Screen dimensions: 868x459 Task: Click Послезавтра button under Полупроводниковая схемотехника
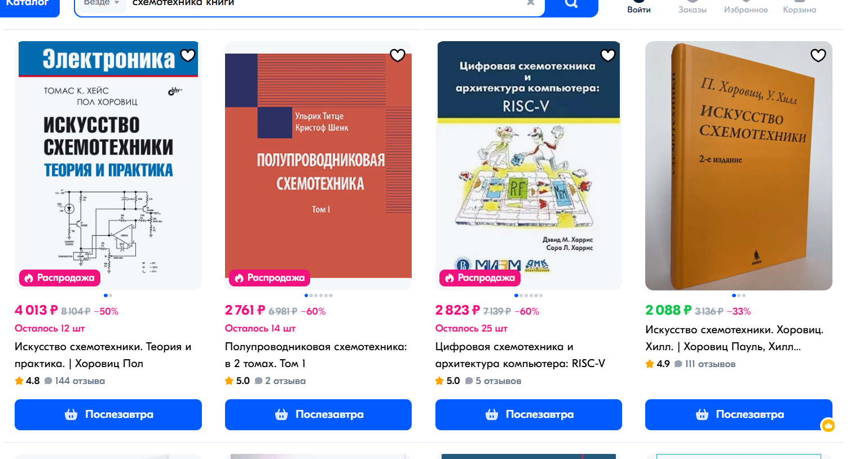(x=318, y=414)
